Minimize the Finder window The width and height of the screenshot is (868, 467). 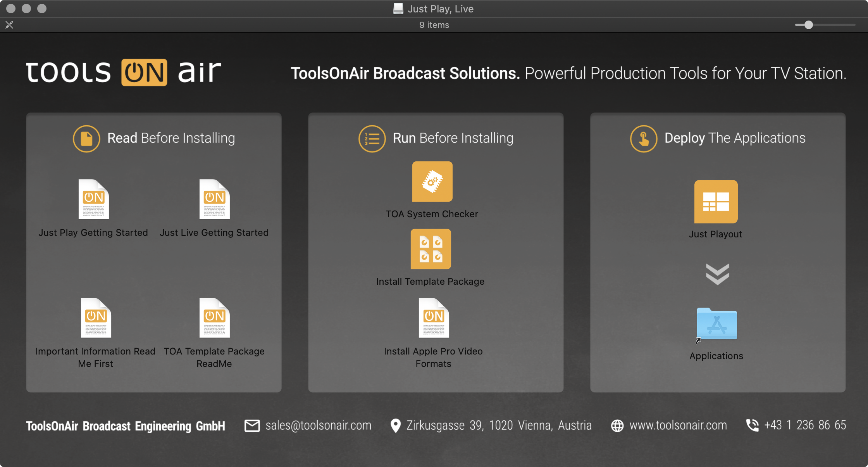coord(26,9)
